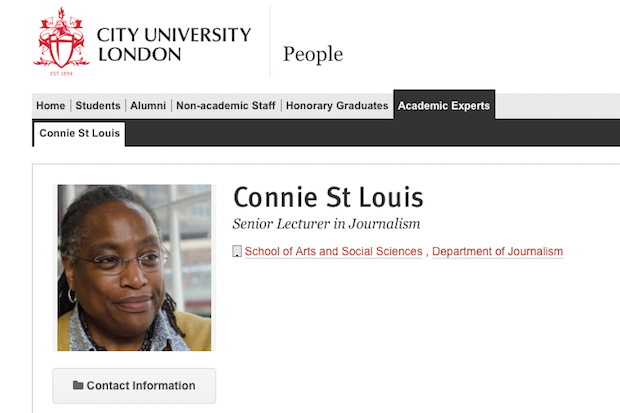
Task: Select the Honorary Graduates tab
Action: 337,106
